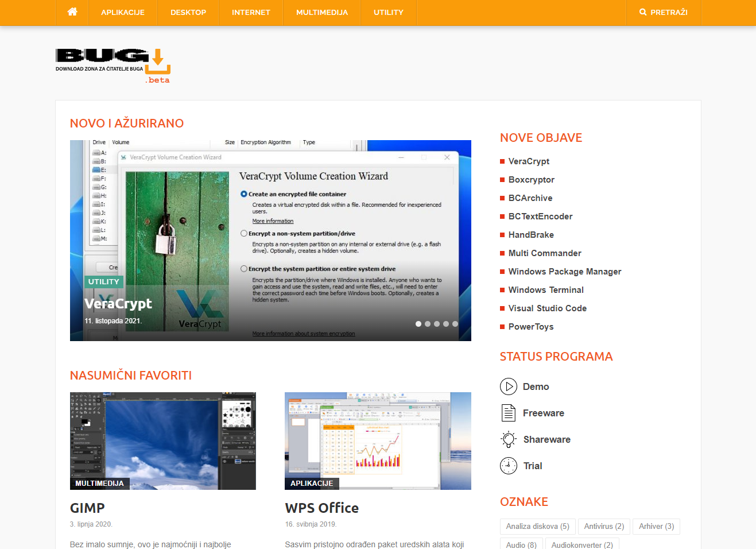This screenshot has width=756, height=549.
Task: Click the '16. svibnja 2019.' WPS date
Action: pos(311,524)
